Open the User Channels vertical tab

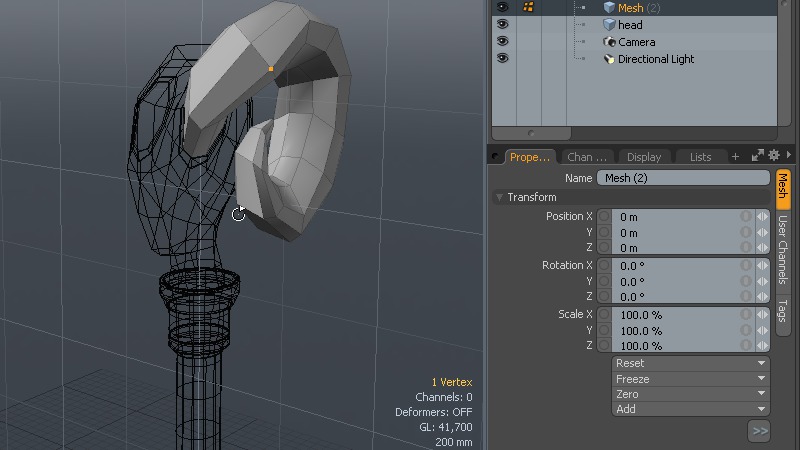pyautogui.click(x=783, y=249)
